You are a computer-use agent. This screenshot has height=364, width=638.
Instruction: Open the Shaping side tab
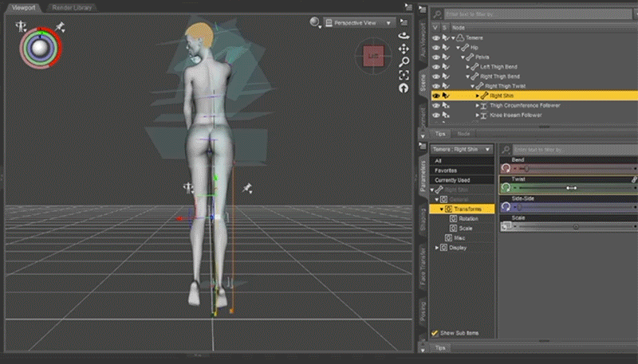pos(423,219)
